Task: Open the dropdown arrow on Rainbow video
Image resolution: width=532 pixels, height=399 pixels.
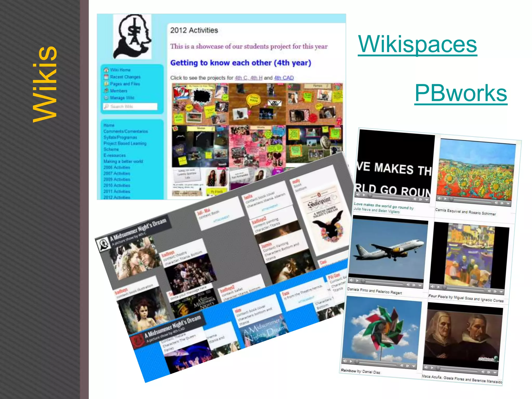Action: coord(414,366)
